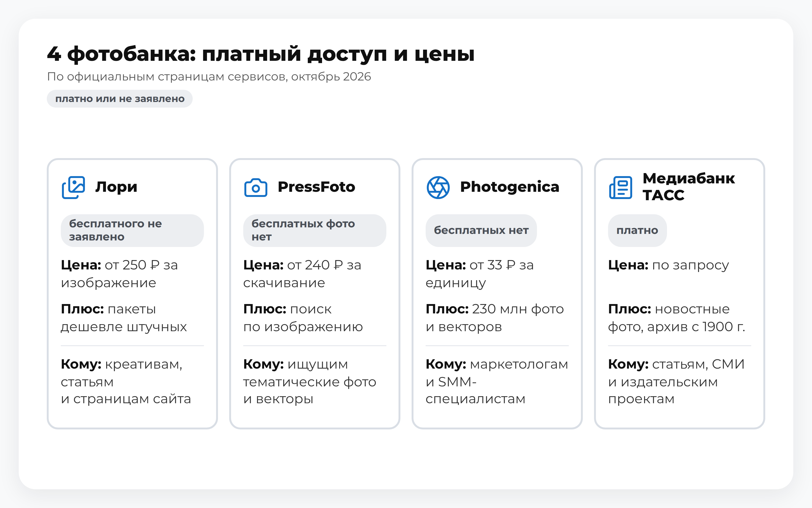Screen dimensions: 812x508
Task: Click price 'по запросу'
Action: pos(690,265)
